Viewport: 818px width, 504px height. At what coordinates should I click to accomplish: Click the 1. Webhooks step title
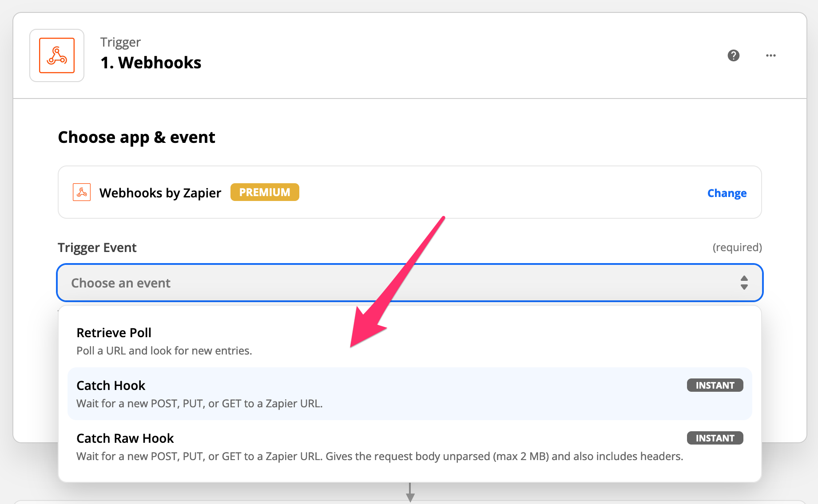[151, 63]
